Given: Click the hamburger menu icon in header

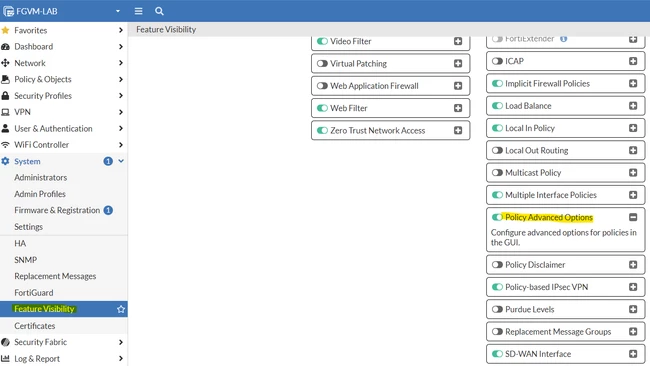Looking at the screenshot, I should click(x=138, y=11).
